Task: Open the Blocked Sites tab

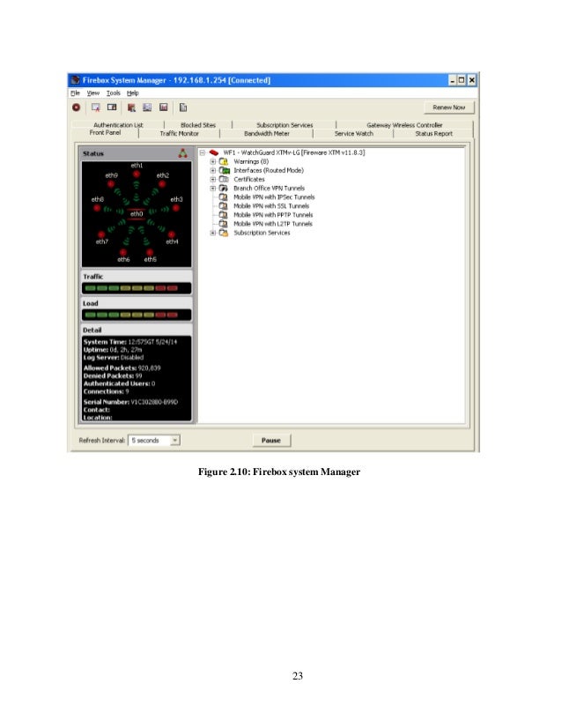Action: (x=198, y=125)
